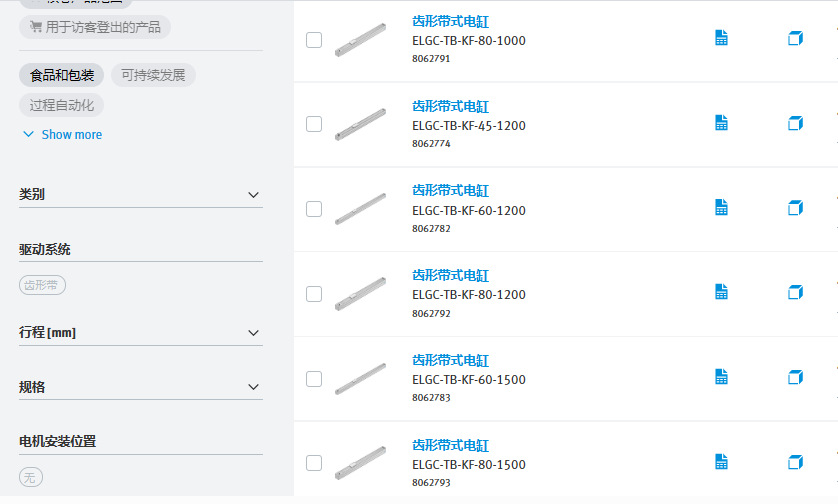Select the checkbox for ELGC-TB-KF-60-1200

[314, 209]
